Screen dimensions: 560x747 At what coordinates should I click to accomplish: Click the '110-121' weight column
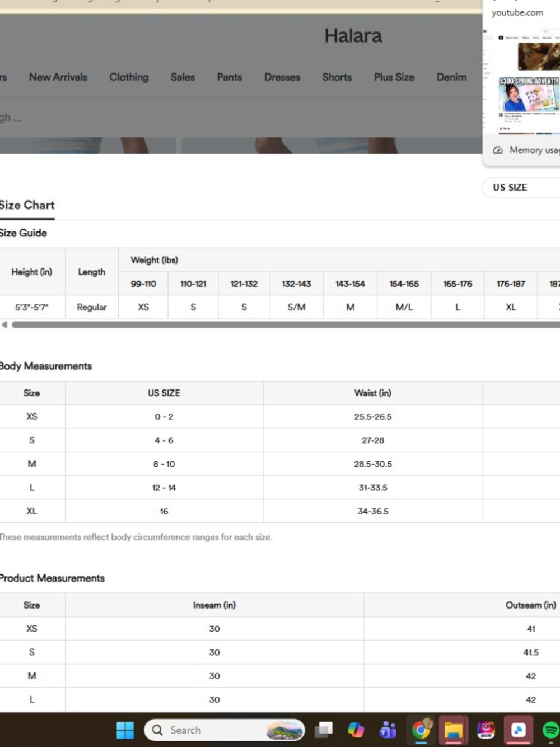193,284
